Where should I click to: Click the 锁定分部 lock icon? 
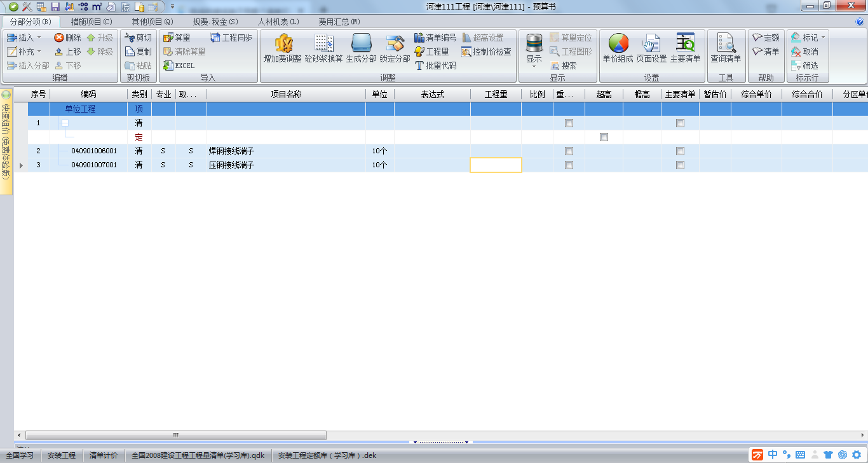click(x=395, y=49)
